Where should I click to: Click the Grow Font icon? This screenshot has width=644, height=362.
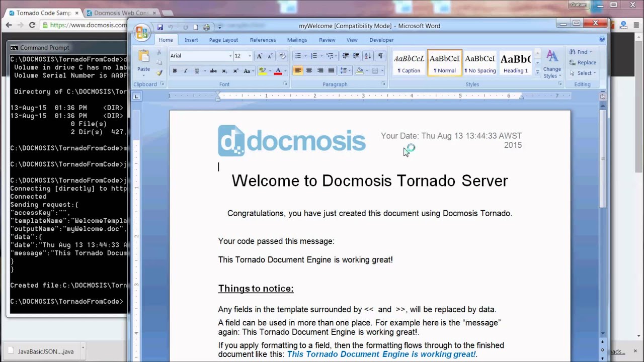coord(260,56)
